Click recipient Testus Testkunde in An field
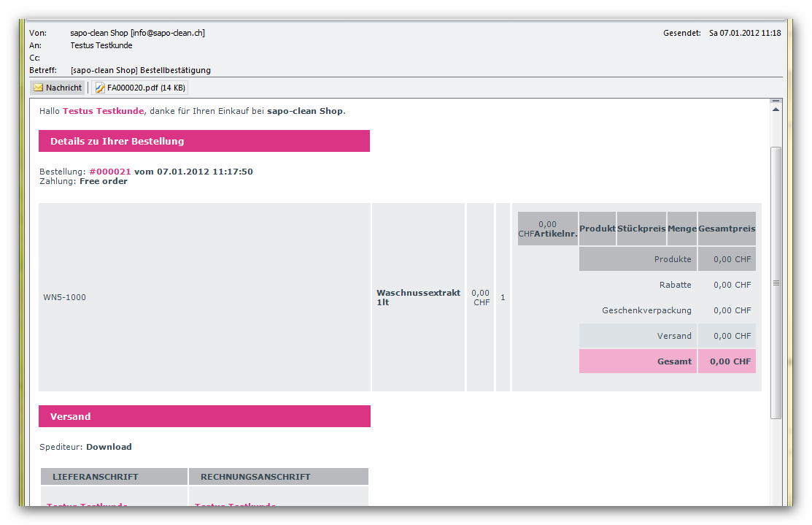This screenshot has width=812, height=525. (101, 45)
